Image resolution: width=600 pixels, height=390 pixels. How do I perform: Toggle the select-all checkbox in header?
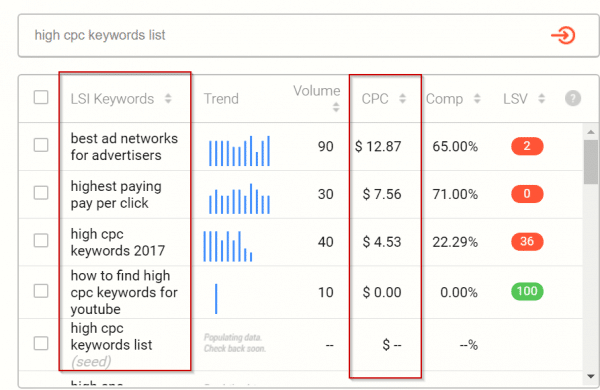tap(41, 97)
